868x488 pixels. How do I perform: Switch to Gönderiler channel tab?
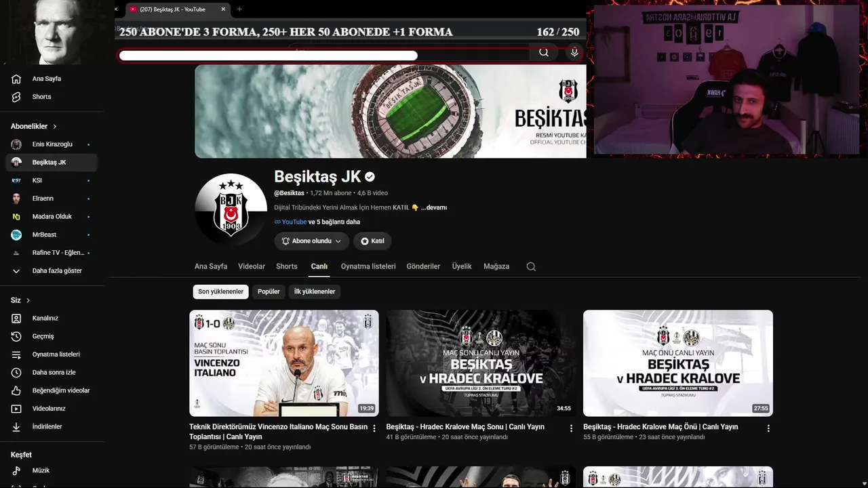click(423, 266)
